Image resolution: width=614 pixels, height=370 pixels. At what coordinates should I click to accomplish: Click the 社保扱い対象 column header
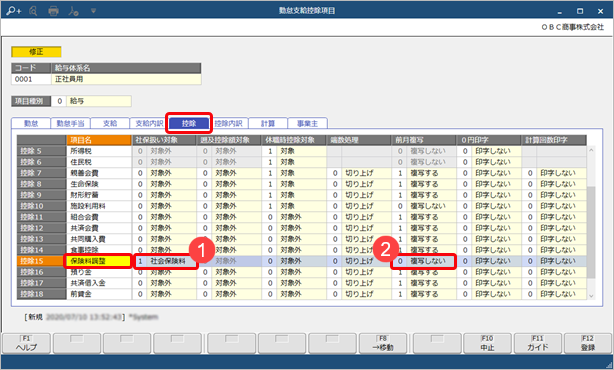[164, 140]
